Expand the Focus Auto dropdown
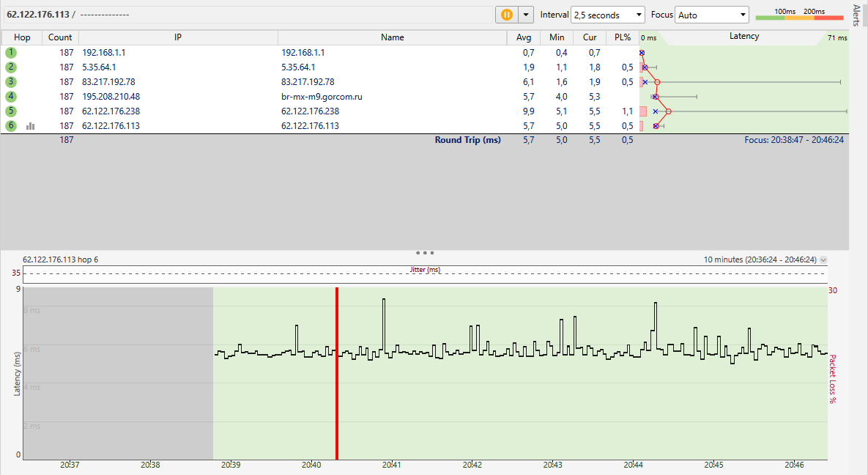 point(711,15)
